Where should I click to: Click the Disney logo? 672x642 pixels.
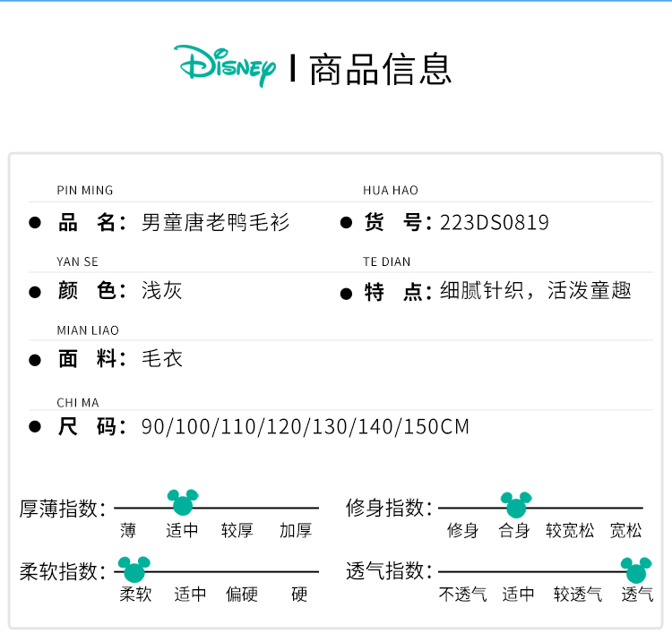(x=225, y=66)
